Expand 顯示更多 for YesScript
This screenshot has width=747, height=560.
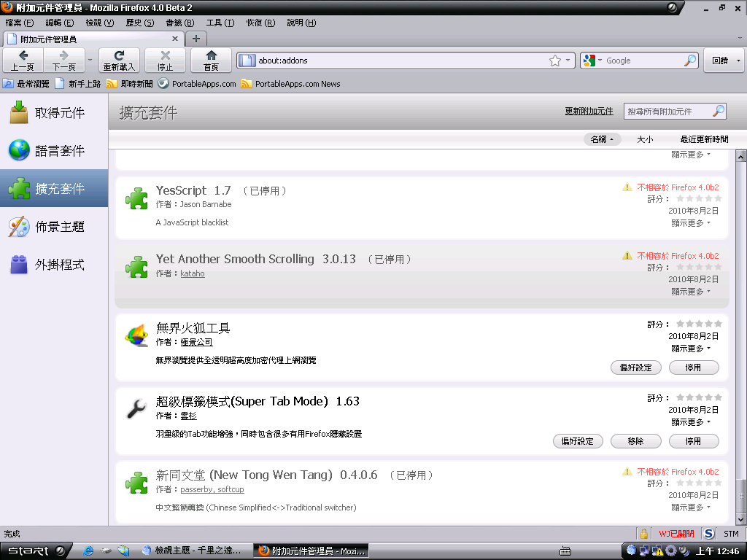click(690, 223)
